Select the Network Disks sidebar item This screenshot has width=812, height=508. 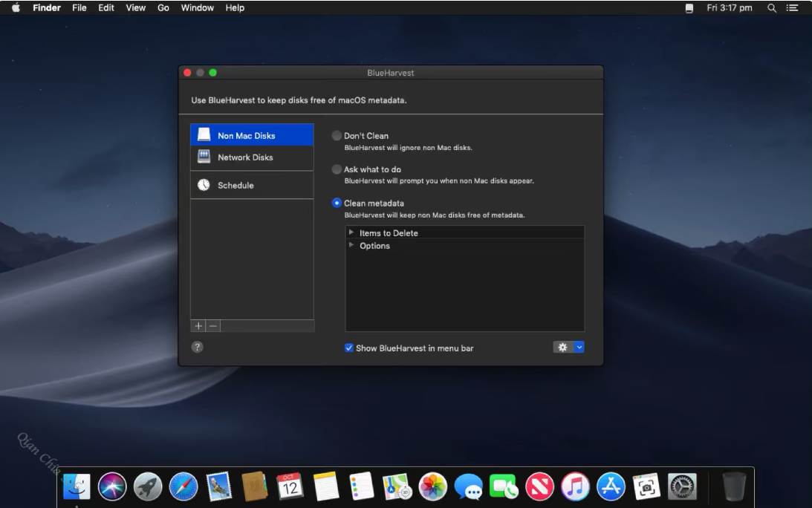coord(252,157)
